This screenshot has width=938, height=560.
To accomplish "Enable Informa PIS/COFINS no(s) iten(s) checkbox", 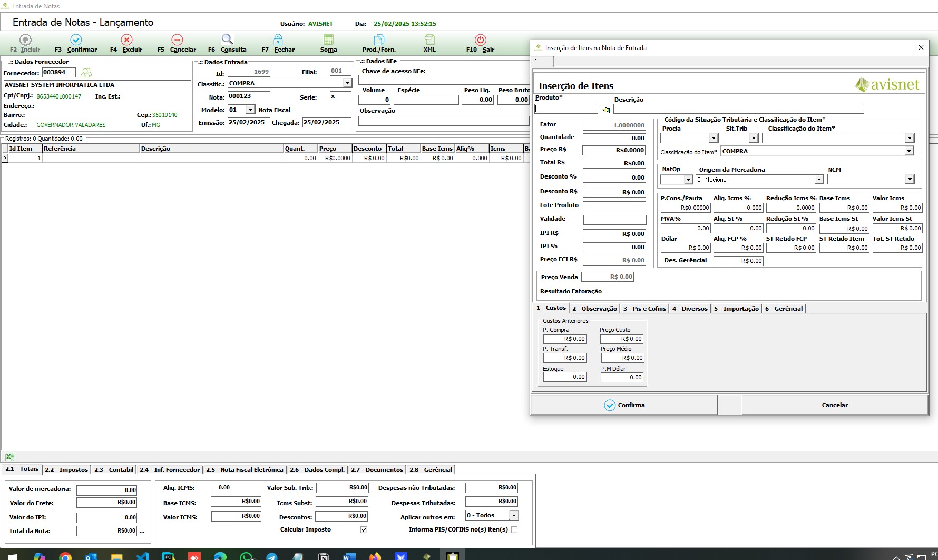I will point(514,529).
